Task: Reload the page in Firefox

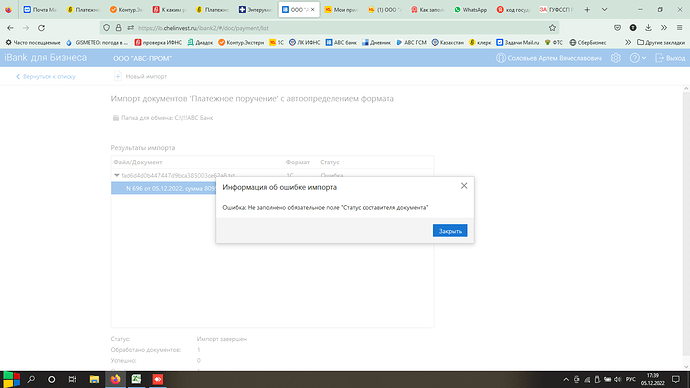Action: [x=41, y=28]
